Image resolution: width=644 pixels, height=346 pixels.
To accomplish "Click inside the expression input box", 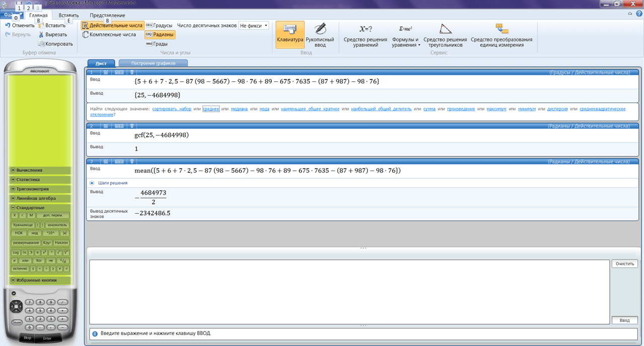I will coord(349,292).
